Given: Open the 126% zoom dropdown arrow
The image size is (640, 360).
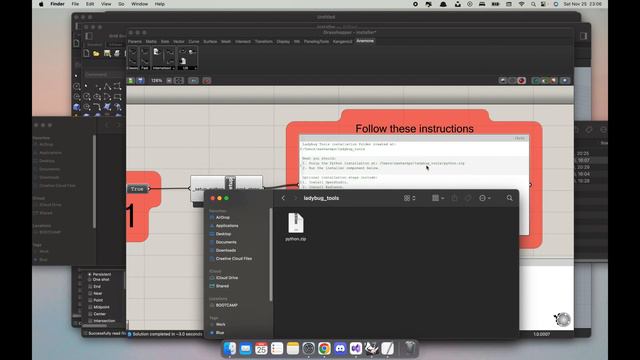Looking at the screenshot, I should (x=169, y=81).
